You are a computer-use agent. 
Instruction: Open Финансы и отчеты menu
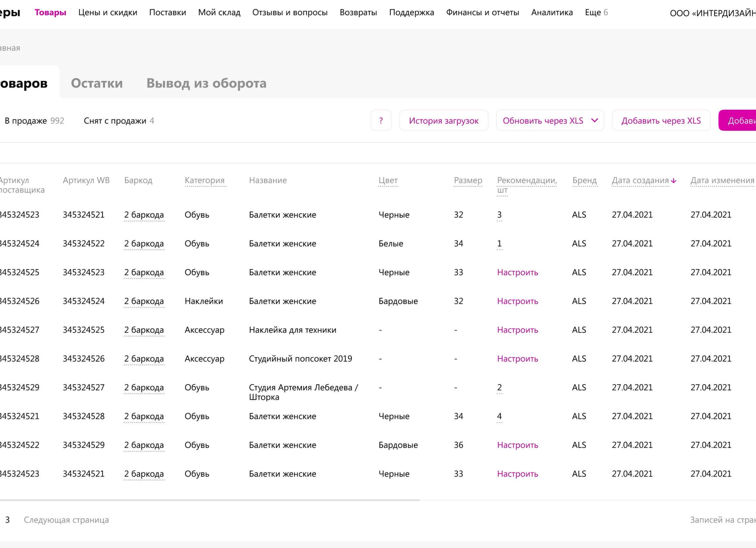[x=482, y=13]
